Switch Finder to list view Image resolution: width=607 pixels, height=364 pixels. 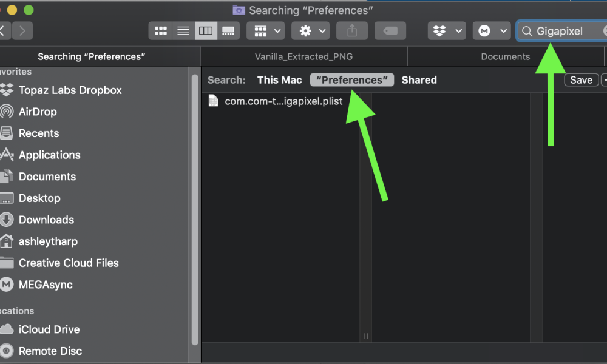pyautogui.click(x=183, y=31)
